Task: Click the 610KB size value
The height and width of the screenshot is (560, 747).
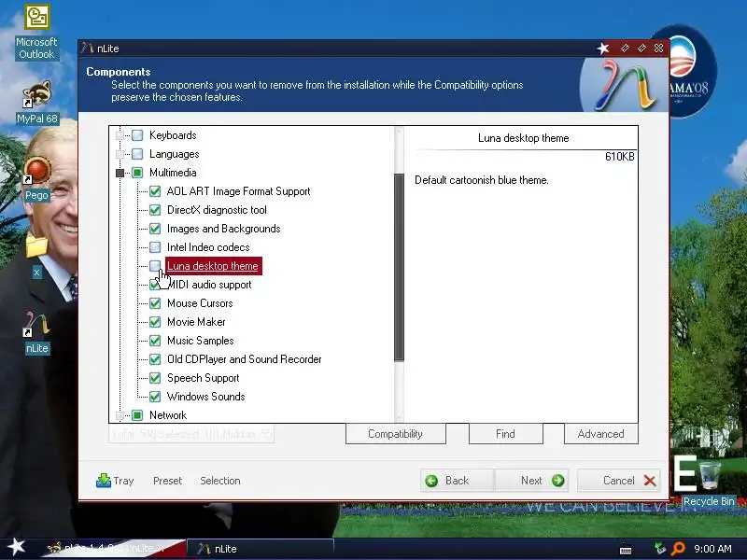Action: (620, 157)
